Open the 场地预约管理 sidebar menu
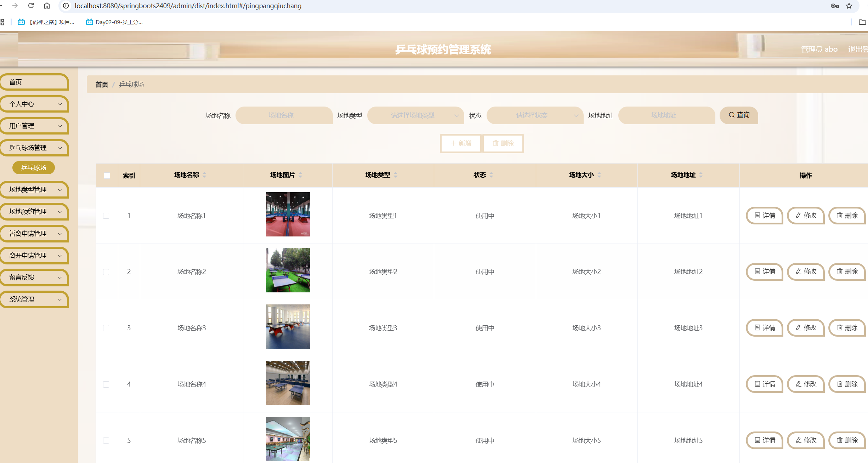Screen dimensions: 868x463 point(34,212)
